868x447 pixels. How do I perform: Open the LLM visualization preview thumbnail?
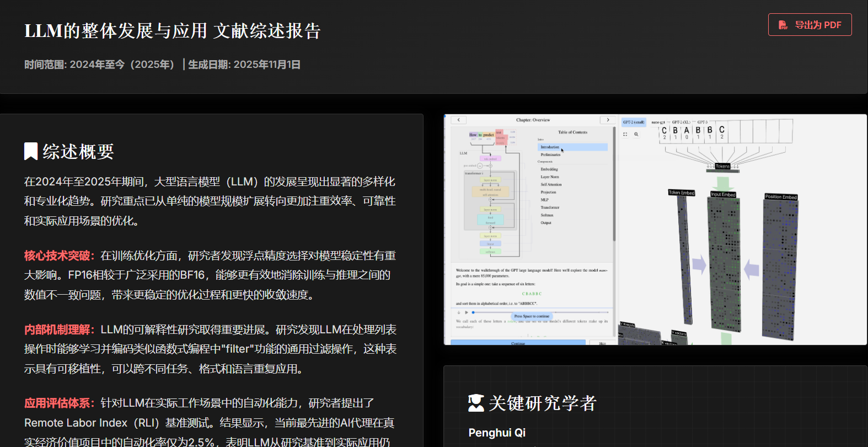(655, 230)
